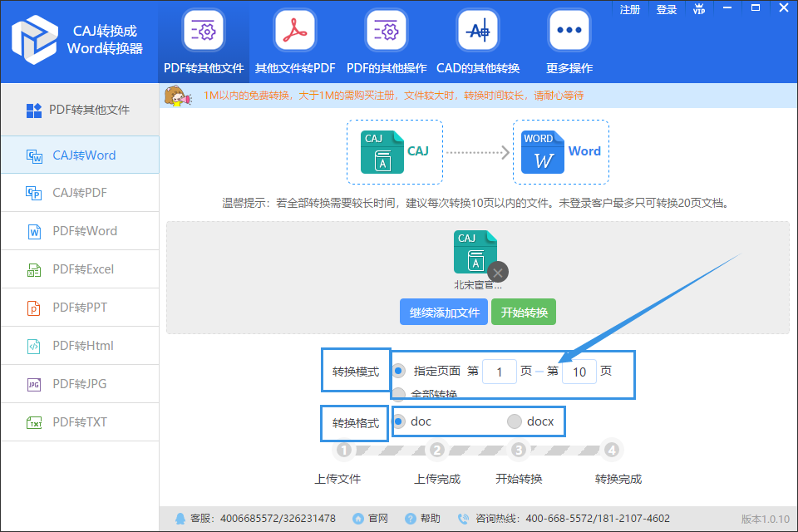Click the 咨询热线 phone number text

point(598,519)
